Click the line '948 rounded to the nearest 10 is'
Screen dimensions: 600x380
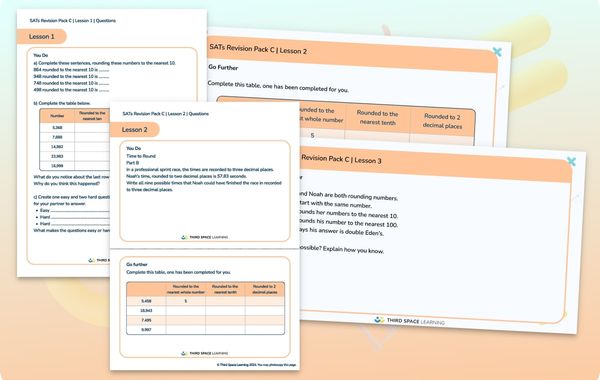tap(71, 76)
